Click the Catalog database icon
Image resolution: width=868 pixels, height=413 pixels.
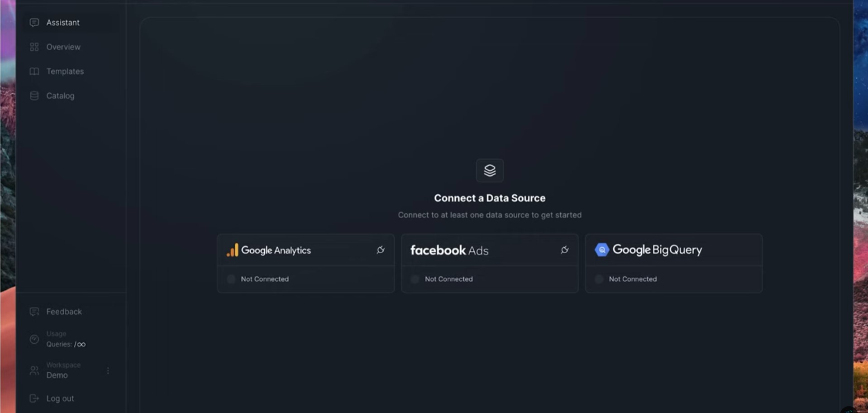(34, 96)
